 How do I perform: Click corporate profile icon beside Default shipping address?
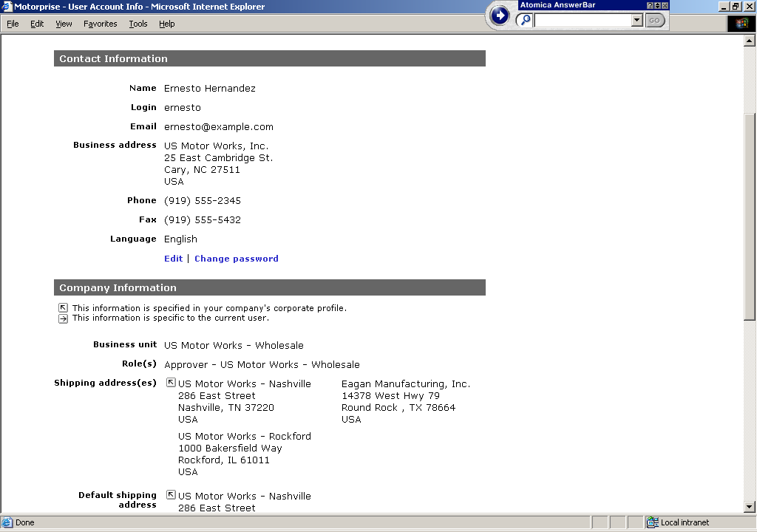click(171, 495)
